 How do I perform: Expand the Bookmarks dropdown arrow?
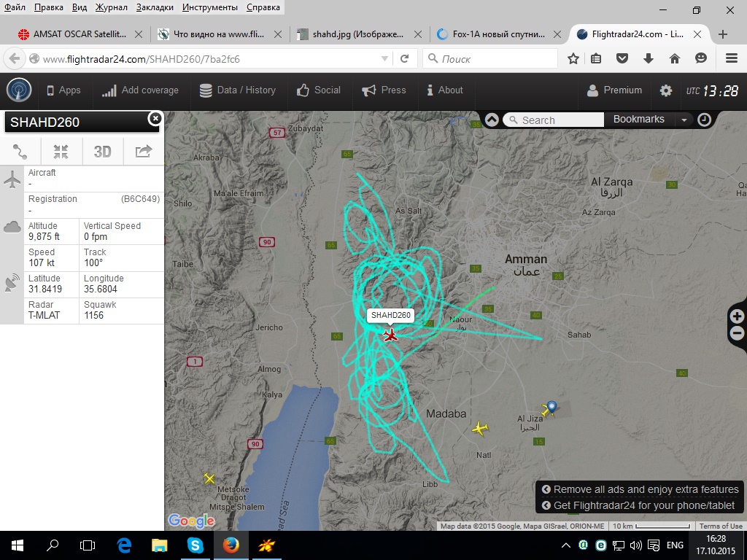pos(684,120)
